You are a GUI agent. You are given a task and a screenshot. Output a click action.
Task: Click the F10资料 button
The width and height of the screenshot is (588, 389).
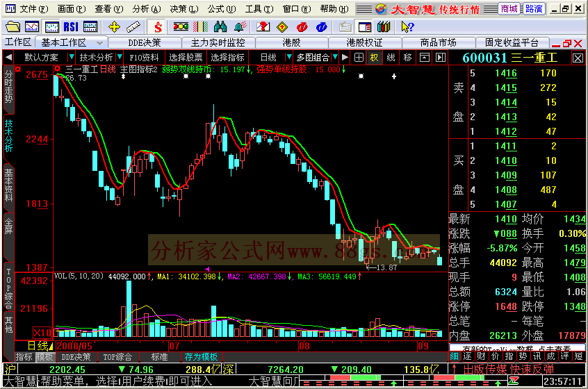click(144, 58)
